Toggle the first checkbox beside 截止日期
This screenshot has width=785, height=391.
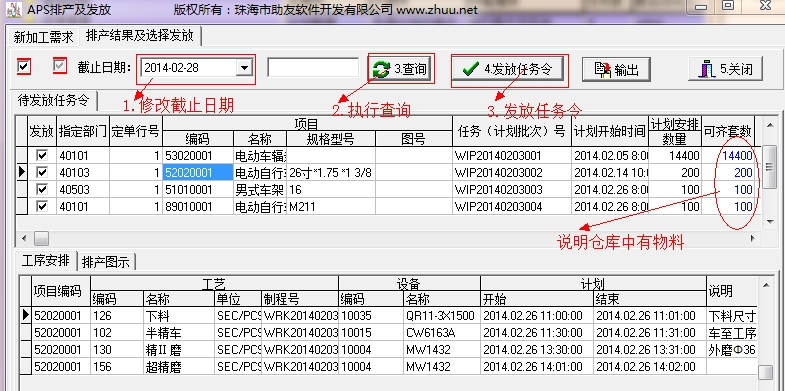coord(24,67)
